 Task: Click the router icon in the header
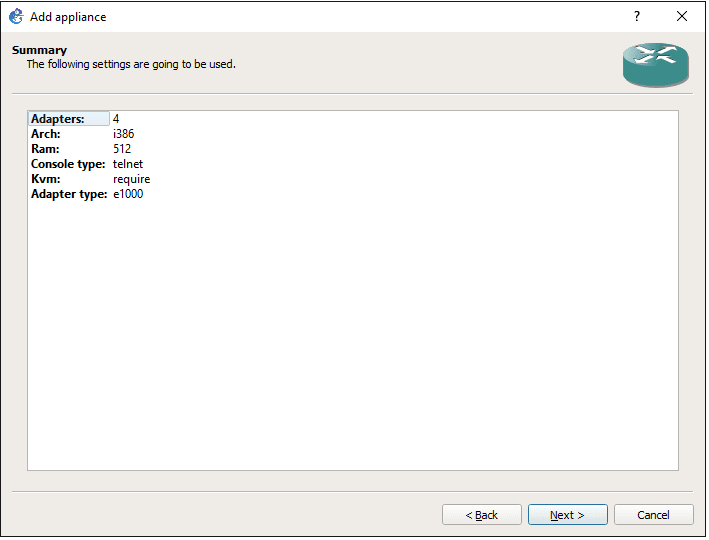click(655, 62)
